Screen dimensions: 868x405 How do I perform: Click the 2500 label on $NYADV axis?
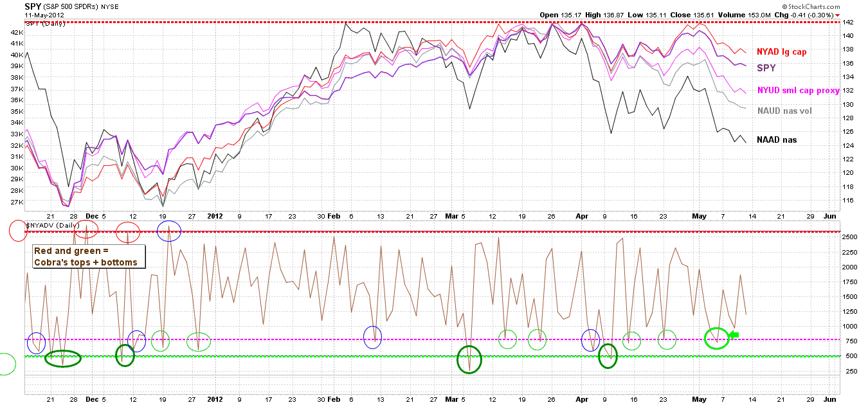pyautogui.click(x=850, y=237)
